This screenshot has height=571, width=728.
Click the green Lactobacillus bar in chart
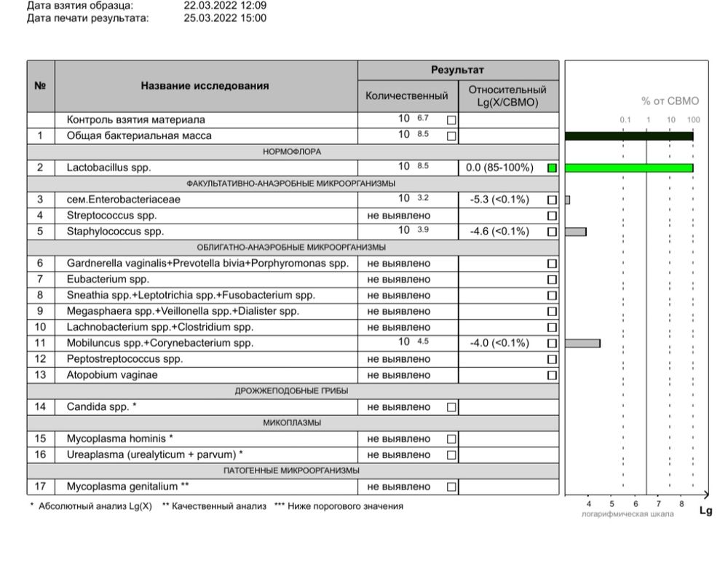(x=628, y=168)
